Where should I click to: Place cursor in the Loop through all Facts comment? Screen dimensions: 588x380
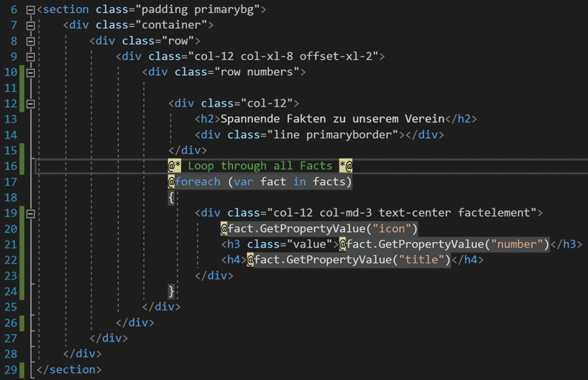[x=260, y=165]
